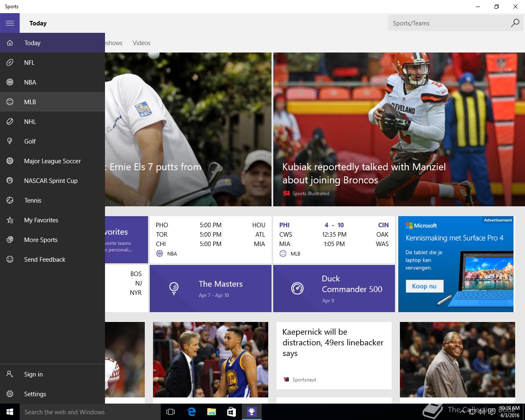Click the PHO vs HOU 5:00 PM game

210,225
